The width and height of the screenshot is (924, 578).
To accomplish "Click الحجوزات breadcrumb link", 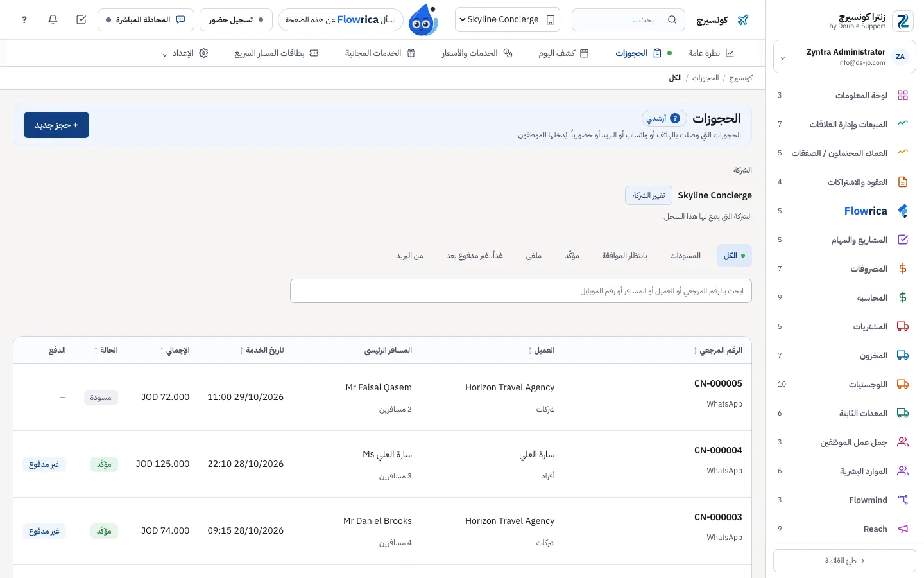I will [x=705, y=78].
